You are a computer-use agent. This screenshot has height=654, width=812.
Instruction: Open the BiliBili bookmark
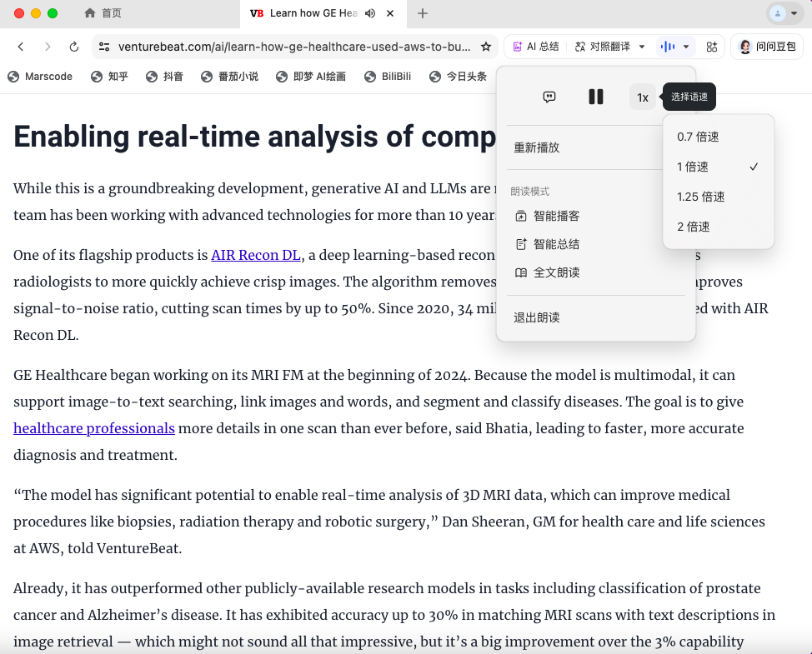pyautogui.click(x=388, y=77)
